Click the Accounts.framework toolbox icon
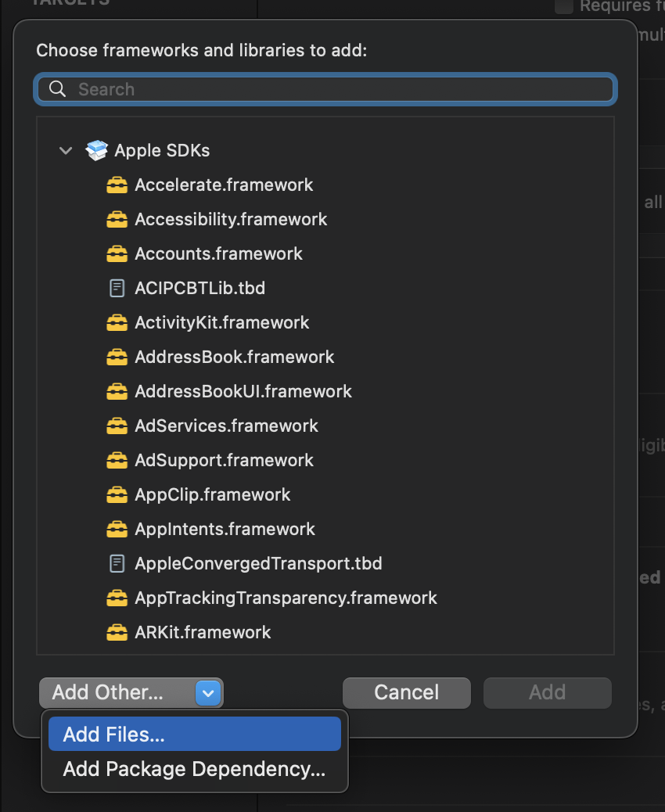Image resolution: width=665 pixels, height=812 pixels. tap(117, 253)
